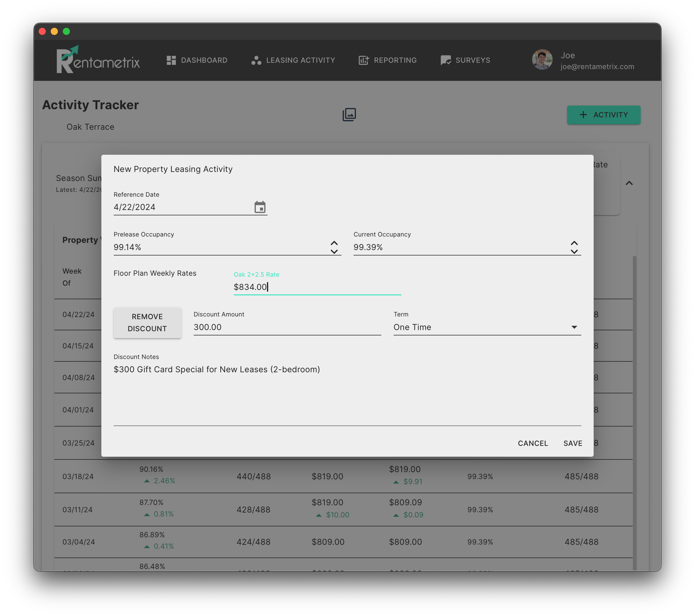Click the Dashboard grid icon
Screen dimensions: 695x616
(x=171, y=60)
